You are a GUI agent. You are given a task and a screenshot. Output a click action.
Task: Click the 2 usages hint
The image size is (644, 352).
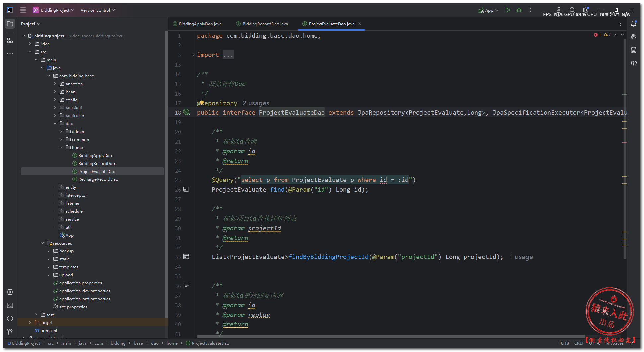tap(255, 103)
